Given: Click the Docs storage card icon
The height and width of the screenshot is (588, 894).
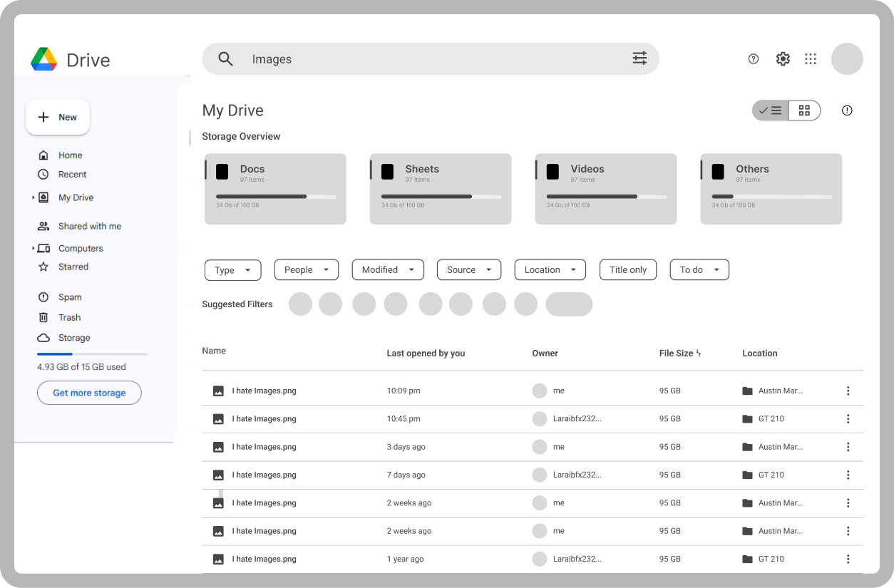Looking at the screenshot, I should [222, 171].
